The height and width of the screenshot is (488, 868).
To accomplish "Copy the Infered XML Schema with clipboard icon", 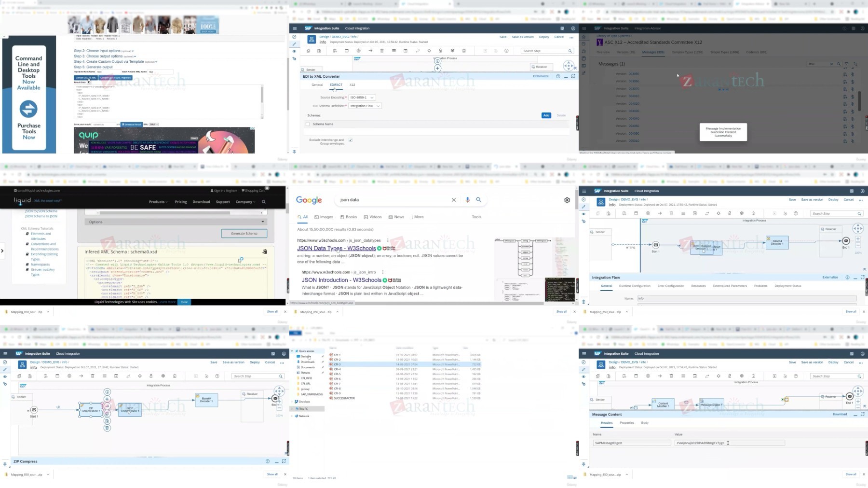I will tap(265, 251).
